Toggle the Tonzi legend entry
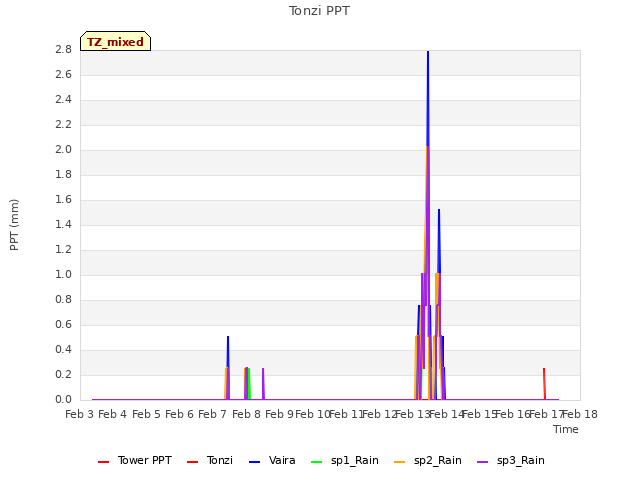This screenshot has width=640, height=480. (x=210, y=460)
